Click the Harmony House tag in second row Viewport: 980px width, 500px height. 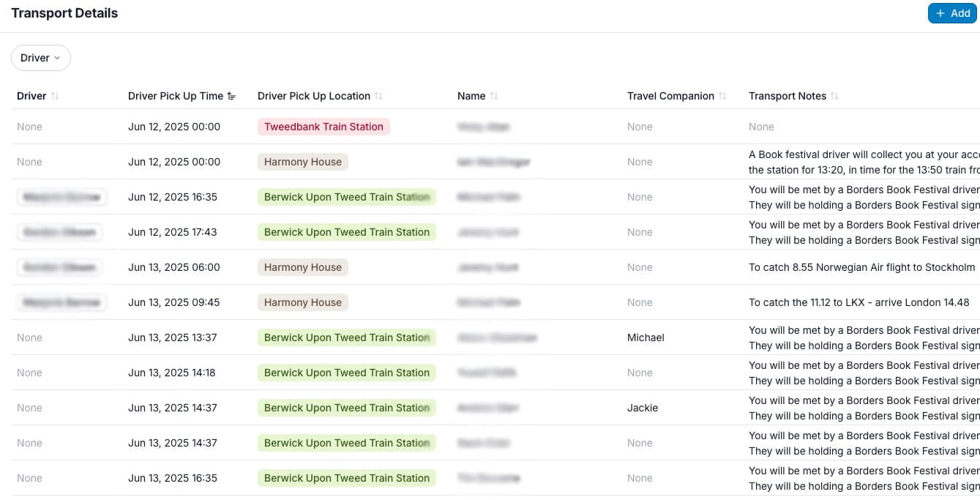[x=303, y=162]
